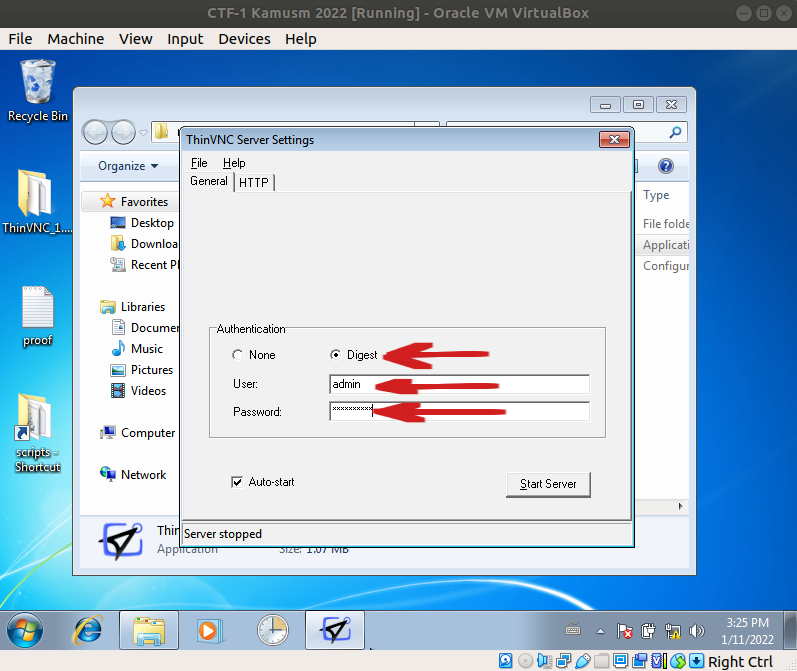Open Explorer Help question mark icon
This screenshot has height=671, width=797.
click(x=665, y=166)
